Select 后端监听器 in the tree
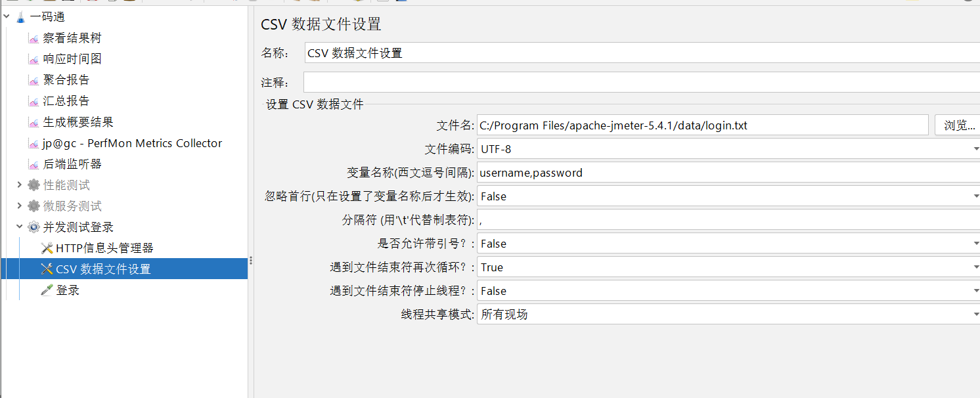Screen dimensions: 980x398 tap(72, 164)
